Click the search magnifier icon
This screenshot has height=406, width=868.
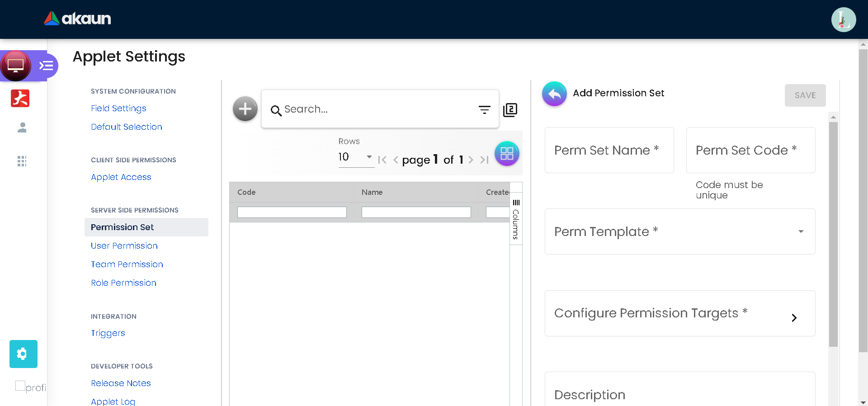[276, 110]
